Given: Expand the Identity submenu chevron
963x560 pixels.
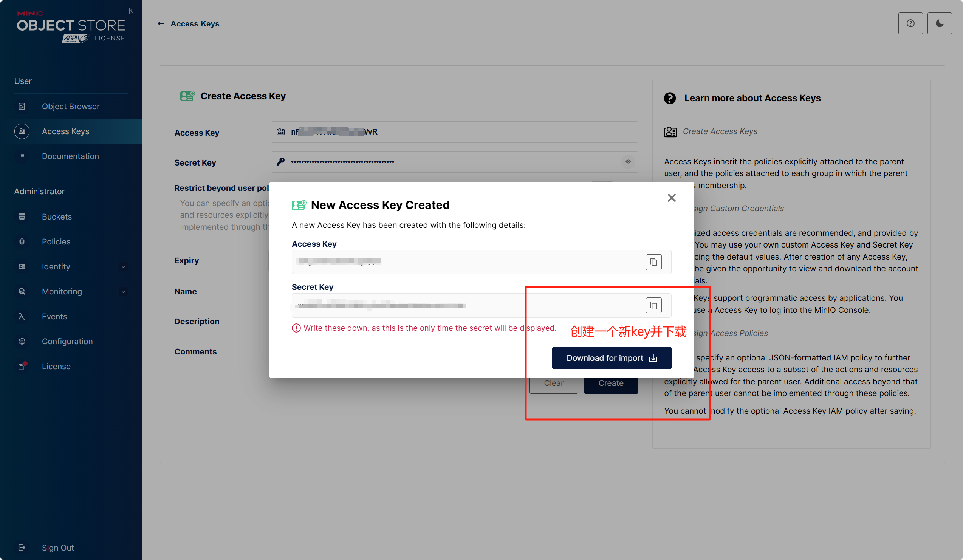Looking at the screenshot, I should (x=123, y=267).
